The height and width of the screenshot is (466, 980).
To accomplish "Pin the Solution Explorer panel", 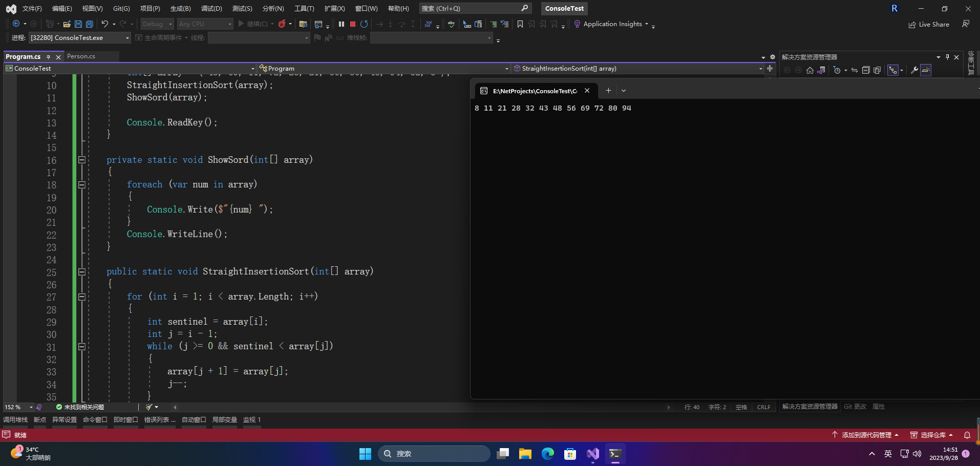I will pos(947,57).
